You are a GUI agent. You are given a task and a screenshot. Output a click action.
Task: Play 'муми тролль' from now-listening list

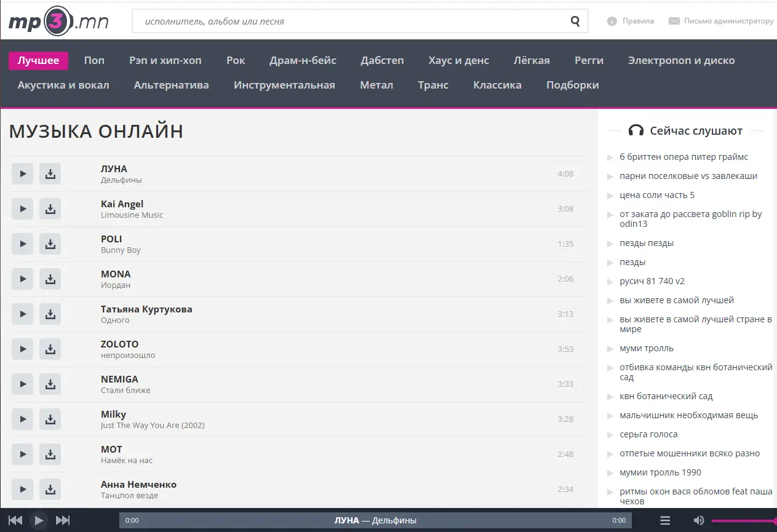(647, 348)
